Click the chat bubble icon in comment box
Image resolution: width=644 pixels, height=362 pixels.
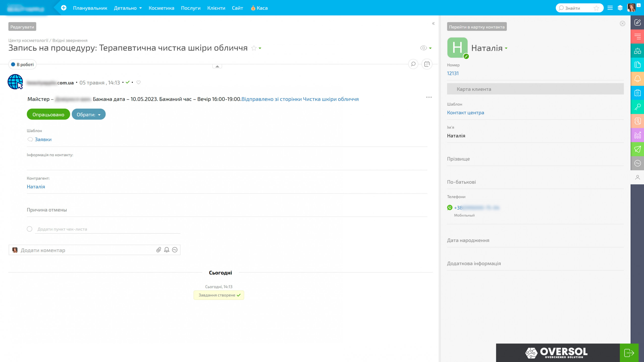(175, 250)
